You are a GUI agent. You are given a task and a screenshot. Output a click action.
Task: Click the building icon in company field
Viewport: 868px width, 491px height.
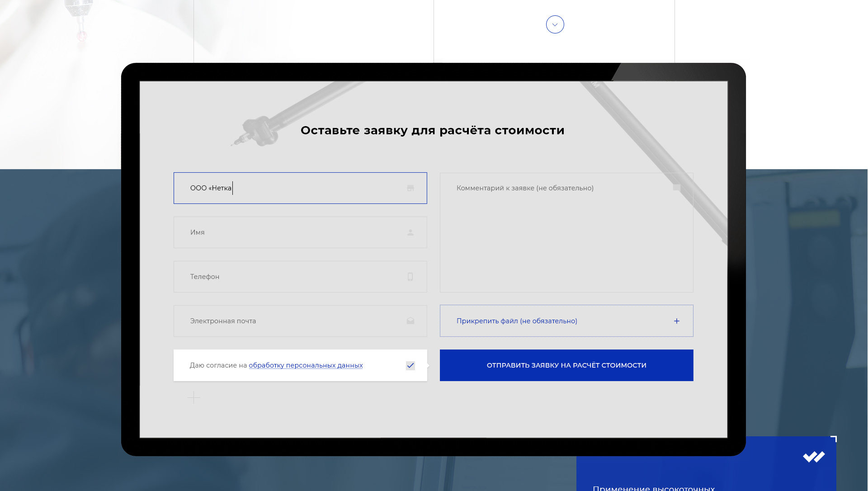[x=410, y=188]
